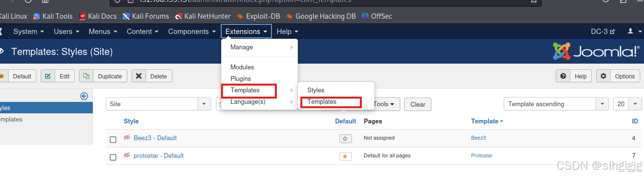Open the protostar - Default style
644x176 pixels.
[x=158, y=155]
